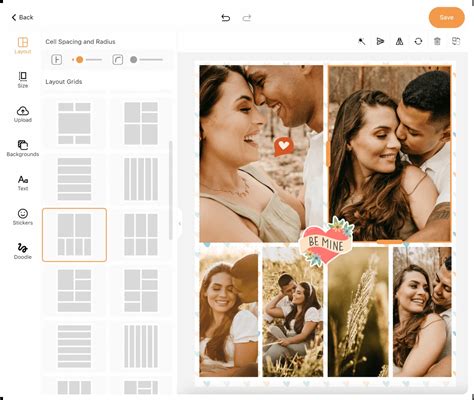Open the Backgrounds tab in sidebar

(x=23, y=148)
